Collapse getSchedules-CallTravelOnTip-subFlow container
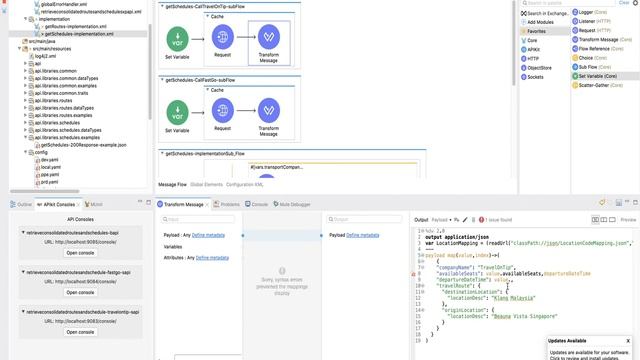640x360 pixels. pyautogui.click(x=162, y=7)
